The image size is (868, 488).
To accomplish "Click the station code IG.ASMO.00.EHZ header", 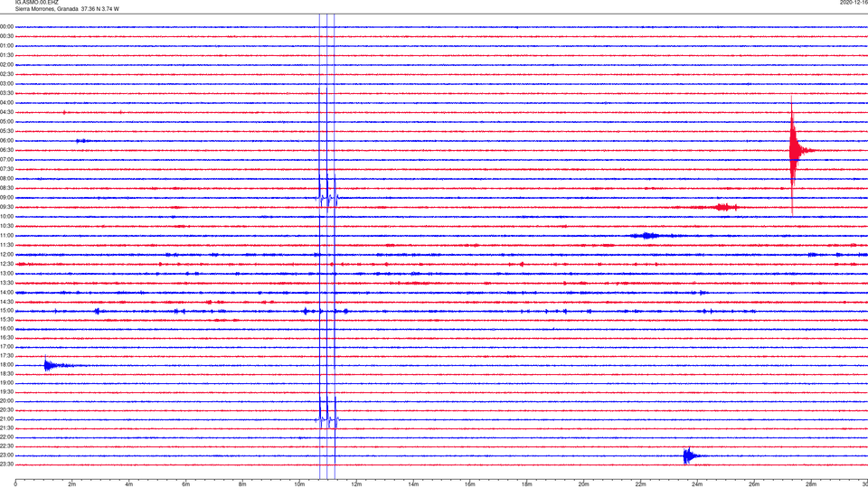I will click(36, 2).
